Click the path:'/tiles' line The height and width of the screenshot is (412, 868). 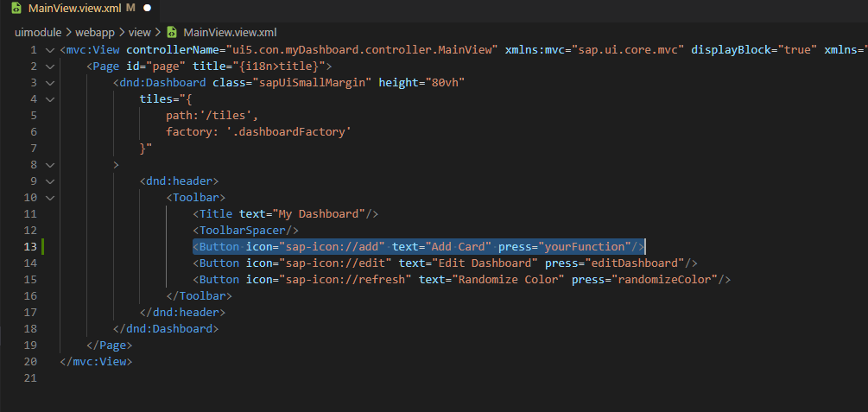212,115
